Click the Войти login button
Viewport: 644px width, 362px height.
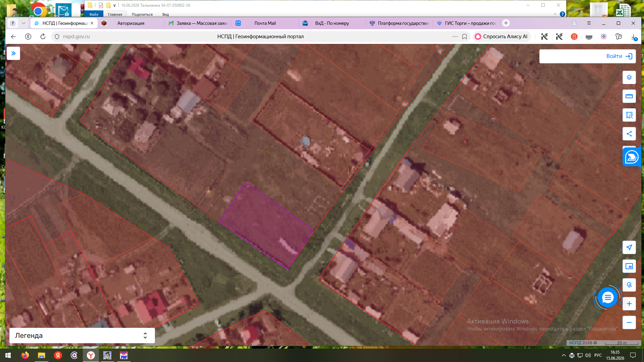pos(587,56)
